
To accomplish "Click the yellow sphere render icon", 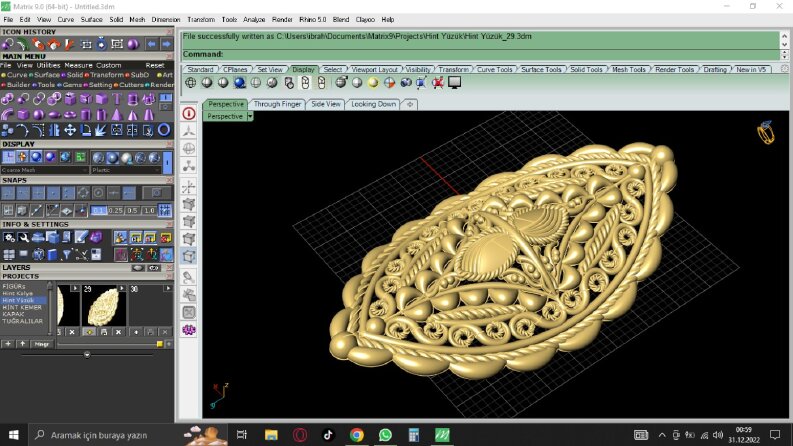I will 373,82.
